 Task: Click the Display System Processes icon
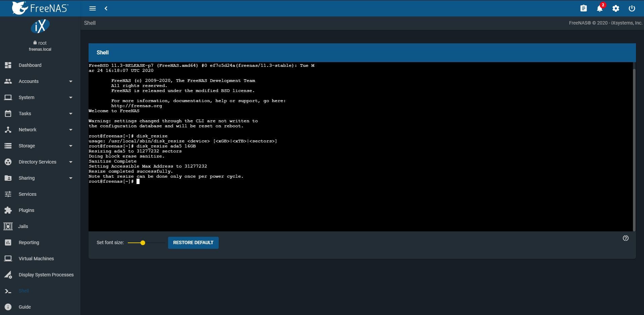(8, 275)
